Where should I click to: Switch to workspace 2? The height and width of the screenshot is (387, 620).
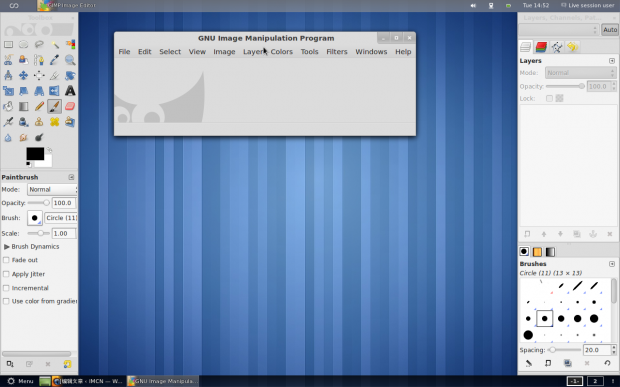[x=595, y=381]
